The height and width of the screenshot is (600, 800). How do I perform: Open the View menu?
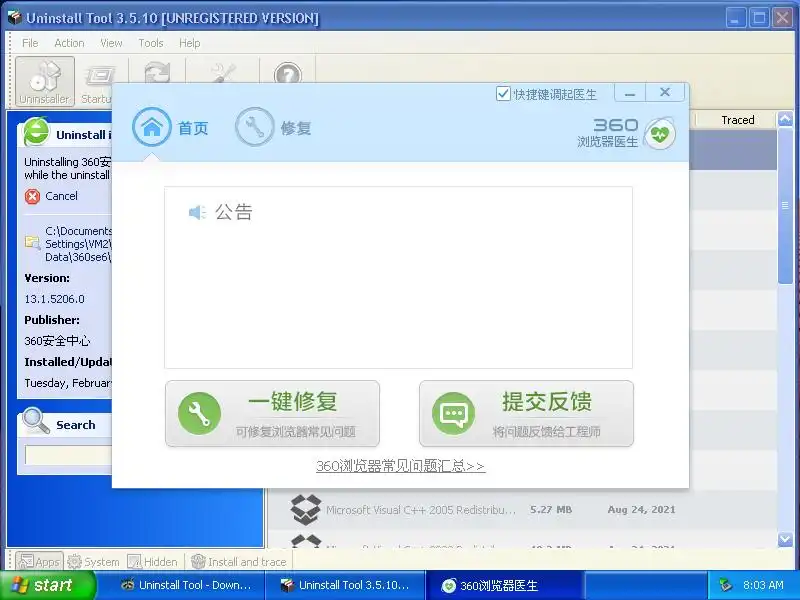(x=111, y=43)
